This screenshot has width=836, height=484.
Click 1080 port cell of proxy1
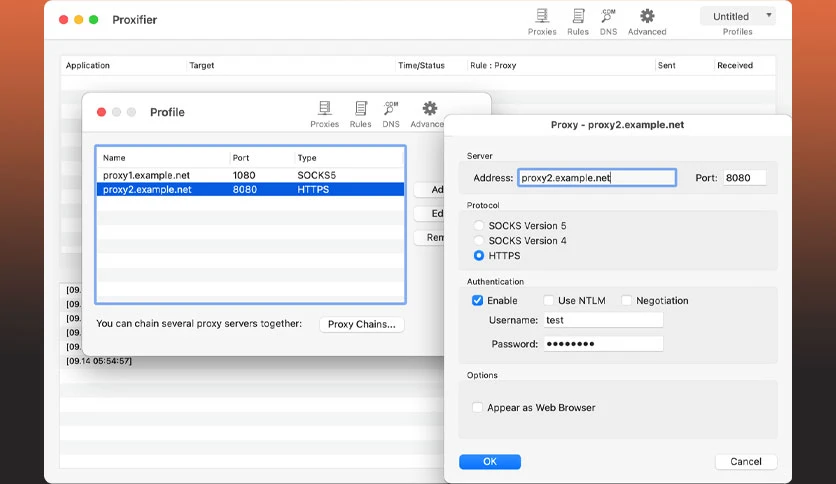(x=244, y=175)
